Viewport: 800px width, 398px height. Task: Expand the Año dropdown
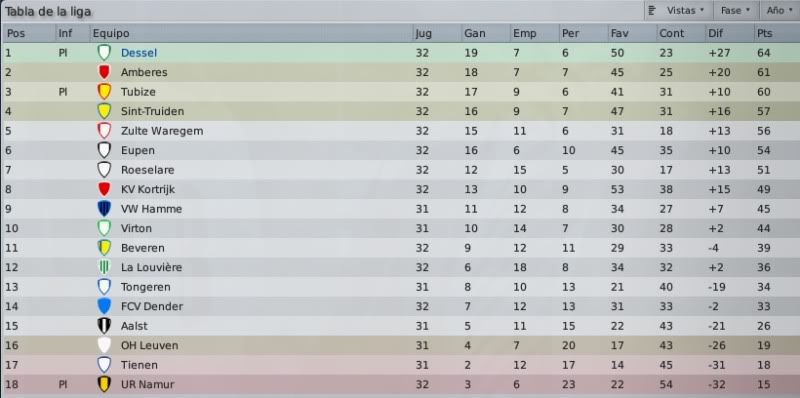[x=779, y=11]
